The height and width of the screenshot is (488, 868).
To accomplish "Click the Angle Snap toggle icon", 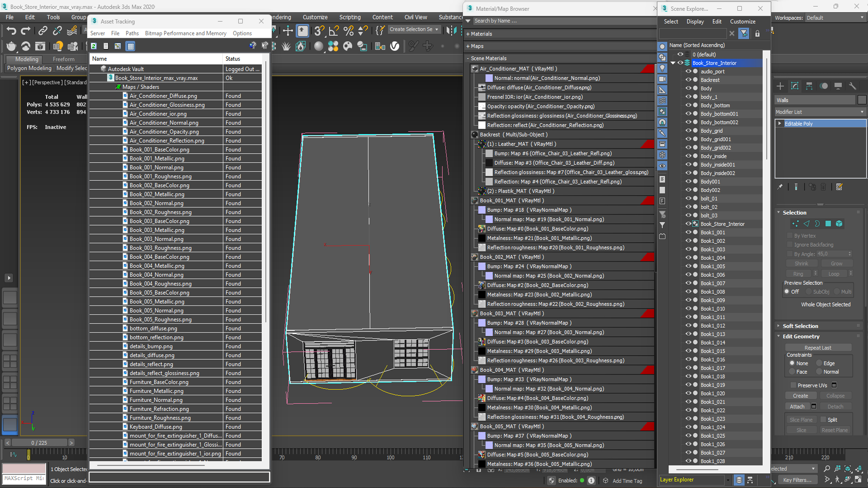I will pyautogui.click(x=334, y=31).
